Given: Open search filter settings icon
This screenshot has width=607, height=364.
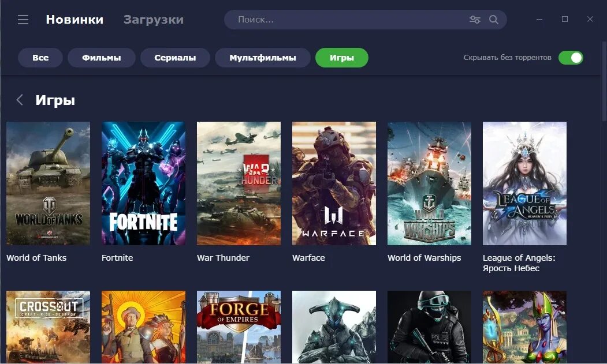Looking at the screenshot, I should (475, 20).
